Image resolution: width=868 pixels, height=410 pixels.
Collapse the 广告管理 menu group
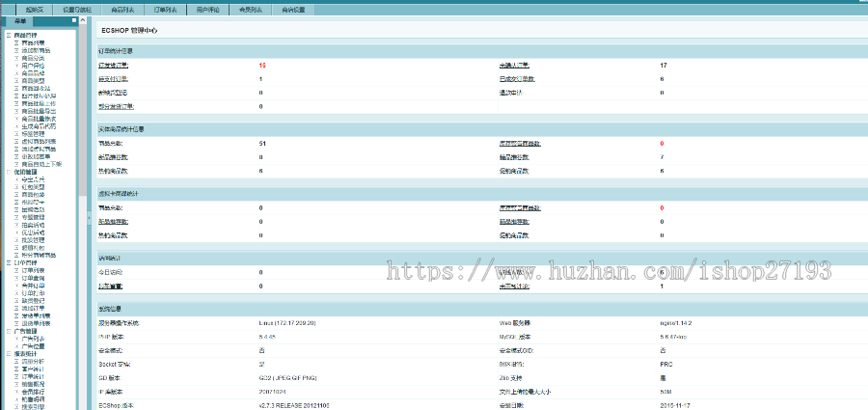[9, 331]
